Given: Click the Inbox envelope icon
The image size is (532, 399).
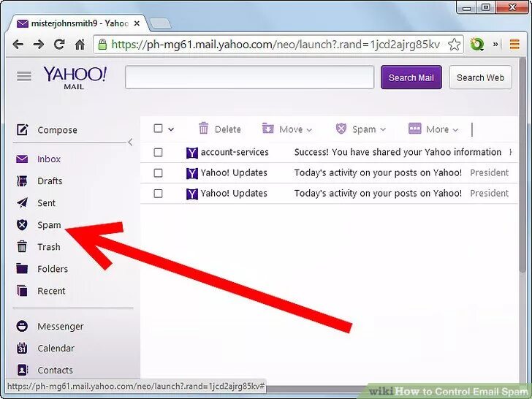Looking at the screenshot, I should click(x=22, y=159).
